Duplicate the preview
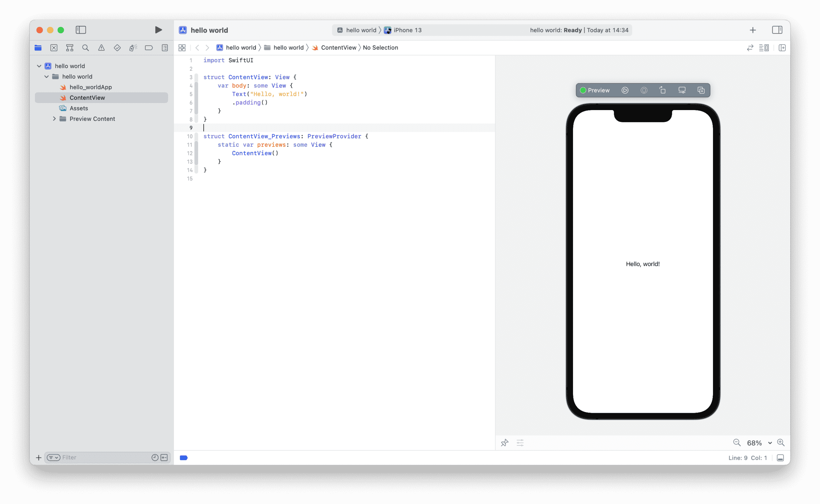The height and width of the screenshot is (504, 820). 701,90
